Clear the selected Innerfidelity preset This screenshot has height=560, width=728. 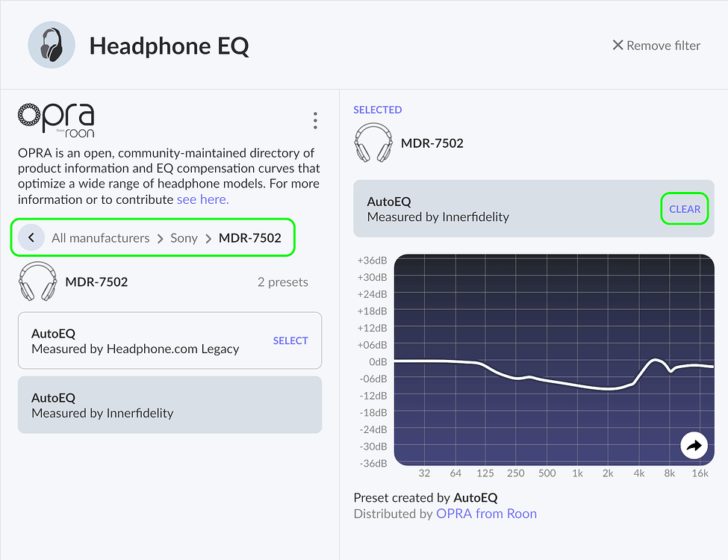pos(685,209)
